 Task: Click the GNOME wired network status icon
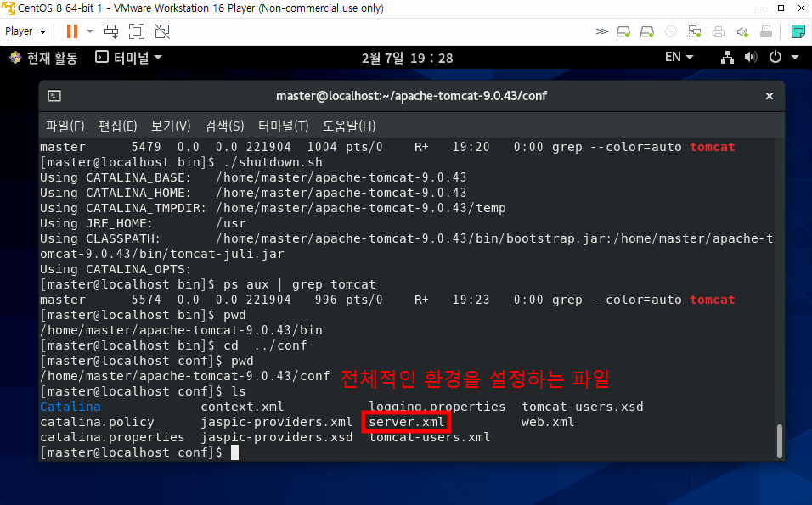pos(728,58)
